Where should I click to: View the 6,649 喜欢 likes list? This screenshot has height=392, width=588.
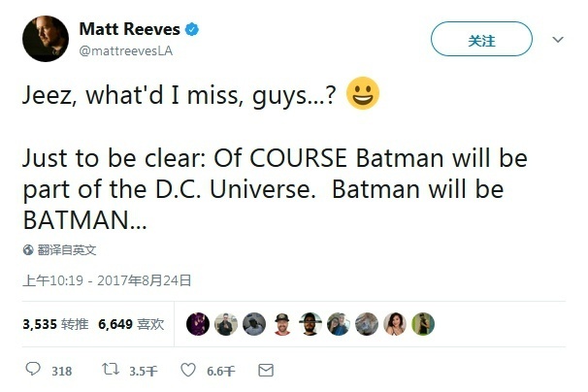point(131,324)
